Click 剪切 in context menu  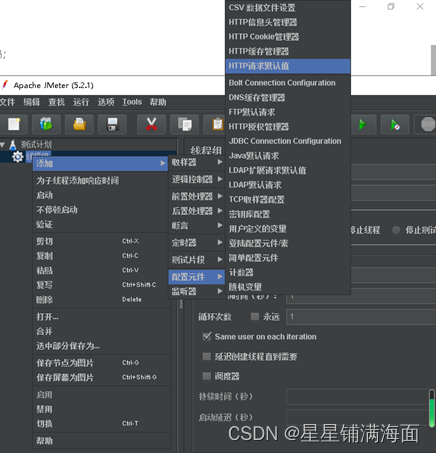[x=101, y=241]
